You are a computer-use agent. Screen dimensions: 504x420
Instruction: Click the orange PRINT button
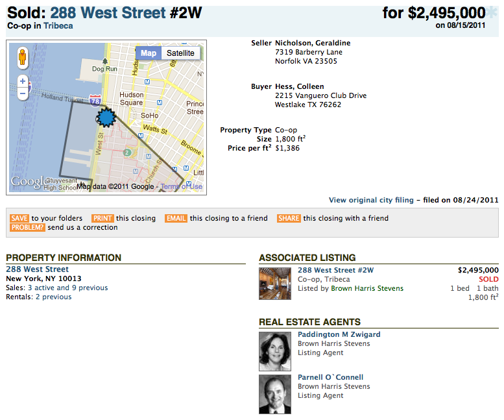coord(102,219)
